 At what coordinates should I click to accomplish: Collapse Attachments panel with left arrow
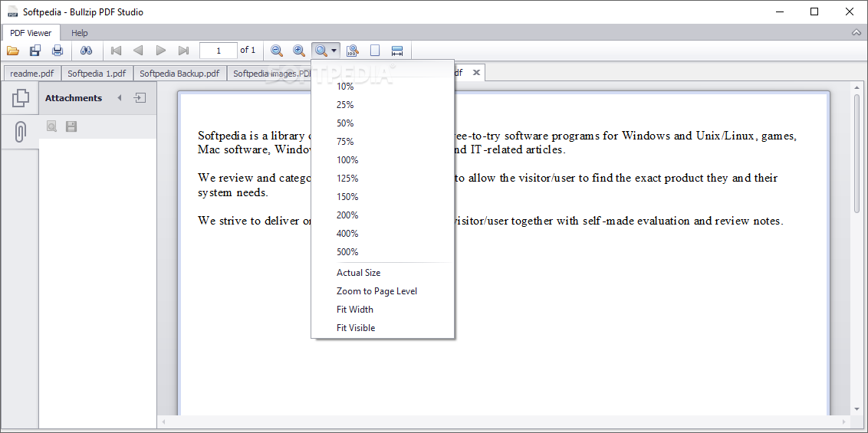tap(120, 98)
